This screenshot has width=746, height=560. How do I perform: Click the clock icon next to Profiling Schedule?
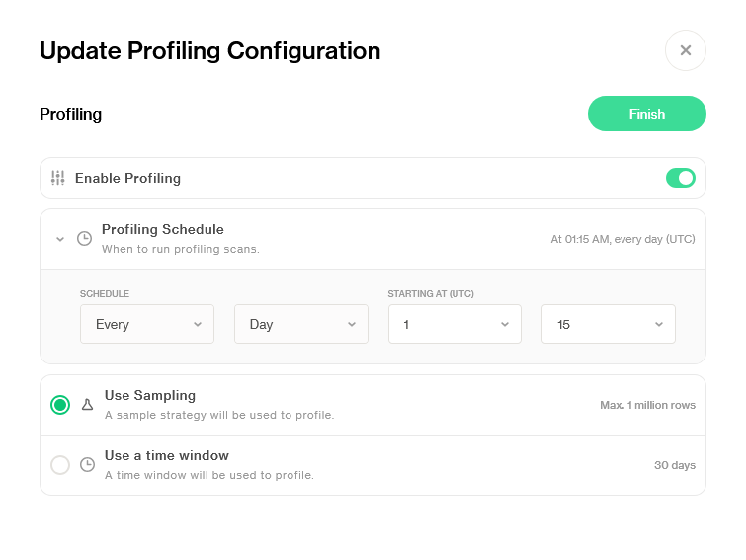click(x=85, y=239)
